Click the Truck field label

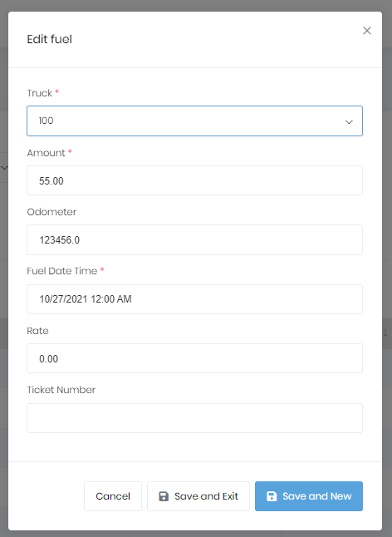click(x=40, y=93)
